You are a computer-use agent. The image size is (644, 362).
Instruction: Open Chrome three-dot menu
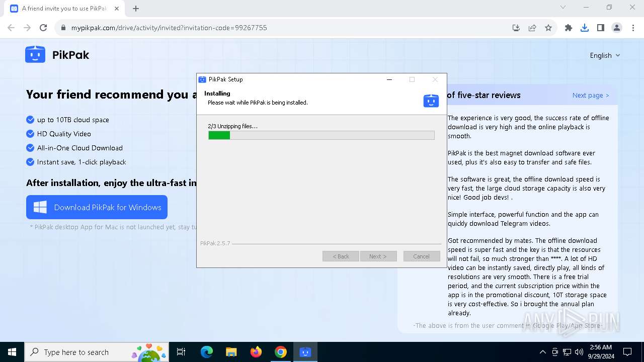[x=633, y=28]
